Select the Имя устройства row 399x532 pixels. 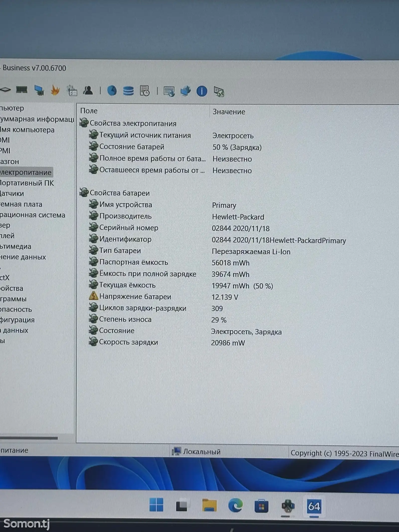[x=162, y=205]
